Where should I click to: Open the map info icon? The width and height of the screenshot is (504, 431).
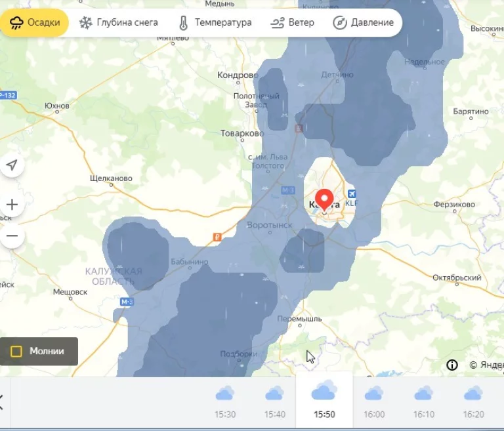pyautogui.click(x=452, y=365)
